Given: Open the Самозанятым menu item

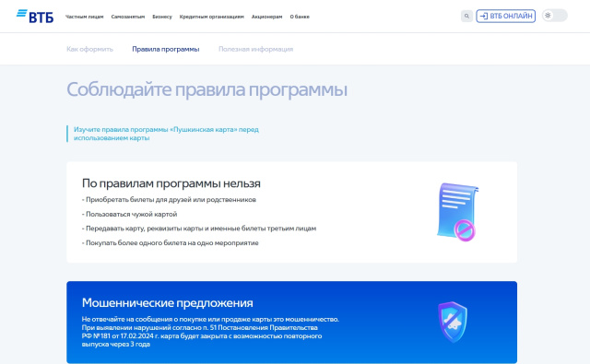Looking at the screenshot, I should (x=128, y=17).
